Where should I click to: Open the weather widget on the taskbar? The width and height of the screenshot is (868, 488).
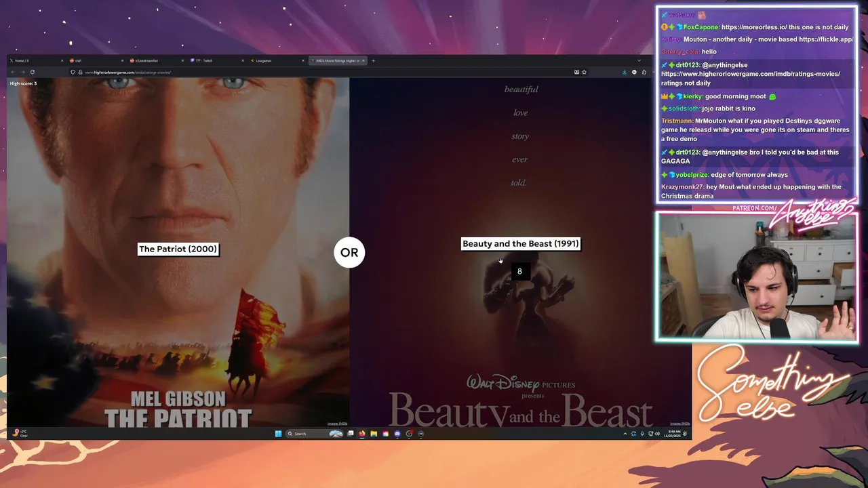20,433
